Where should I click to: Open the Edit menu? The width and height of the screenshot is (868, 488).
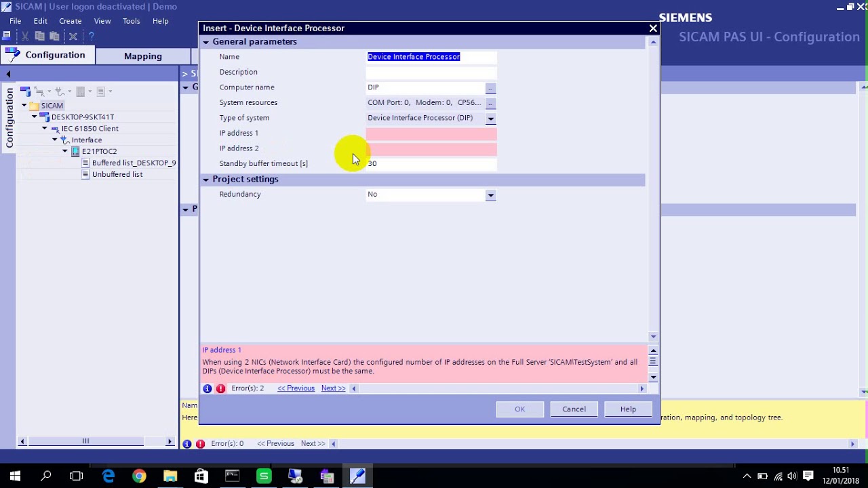[x=40, y=21]
